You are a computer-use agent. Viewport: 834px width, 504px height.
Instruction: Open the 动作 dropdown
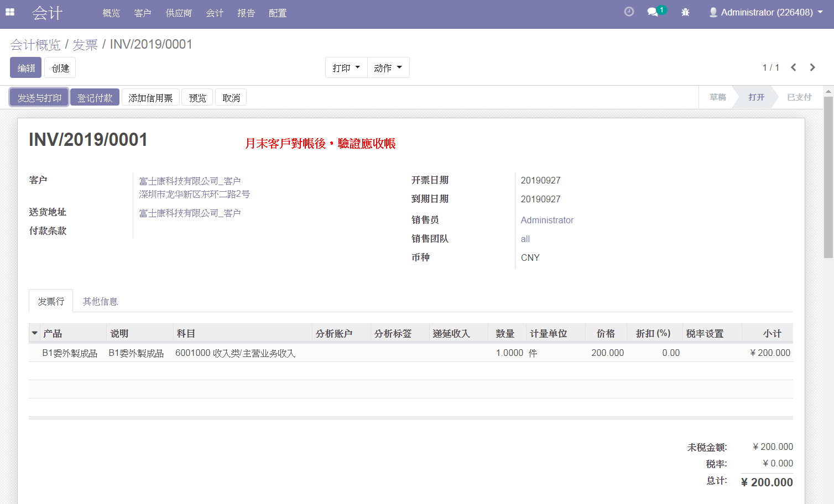coord(388,67)
